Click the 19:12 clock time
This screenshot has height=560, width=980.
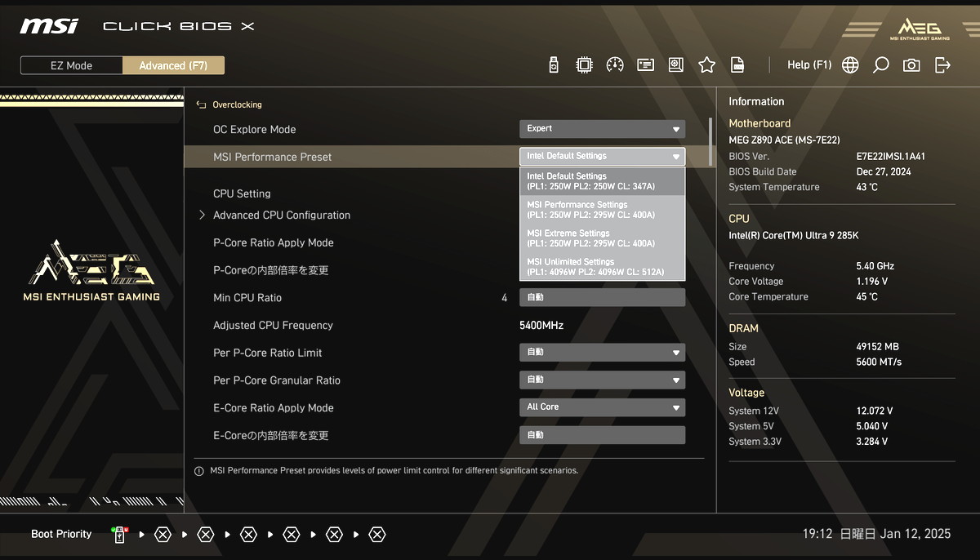tap(817, 534)
